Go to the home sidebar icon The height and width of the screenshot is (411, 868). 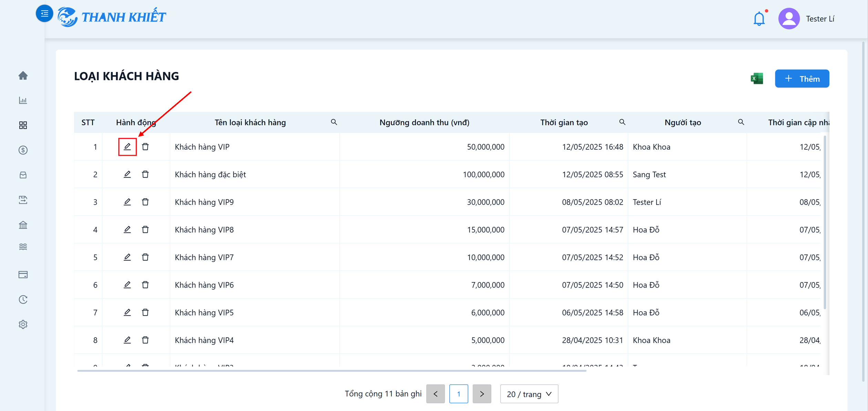pos(23,76)
